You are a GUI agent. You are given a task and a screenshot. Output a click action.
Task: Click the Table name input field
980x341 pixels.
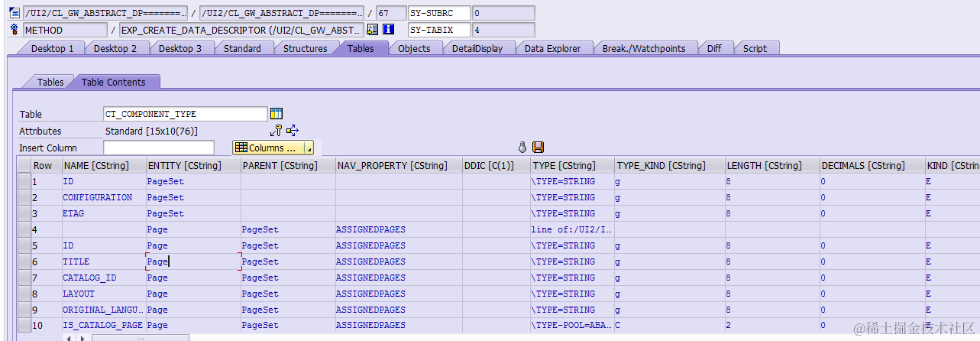186,114
